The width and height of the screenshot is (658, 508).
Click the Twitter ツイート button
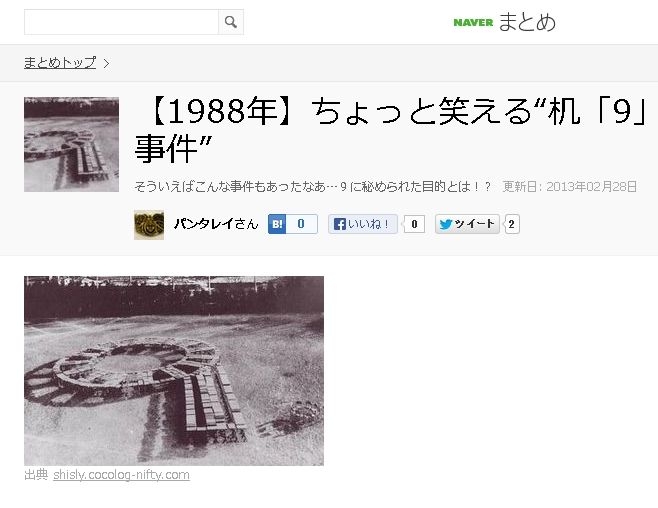pyautogui.click(x=467, y=224)
